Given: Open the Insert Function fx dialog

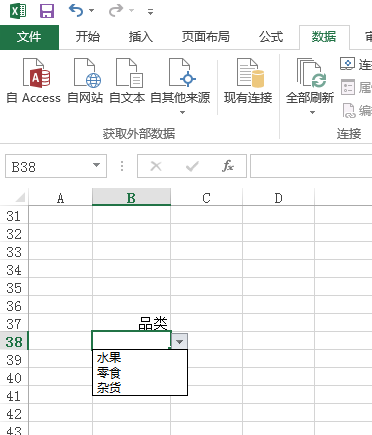Looking at the screenshot, I should (228, 166).
